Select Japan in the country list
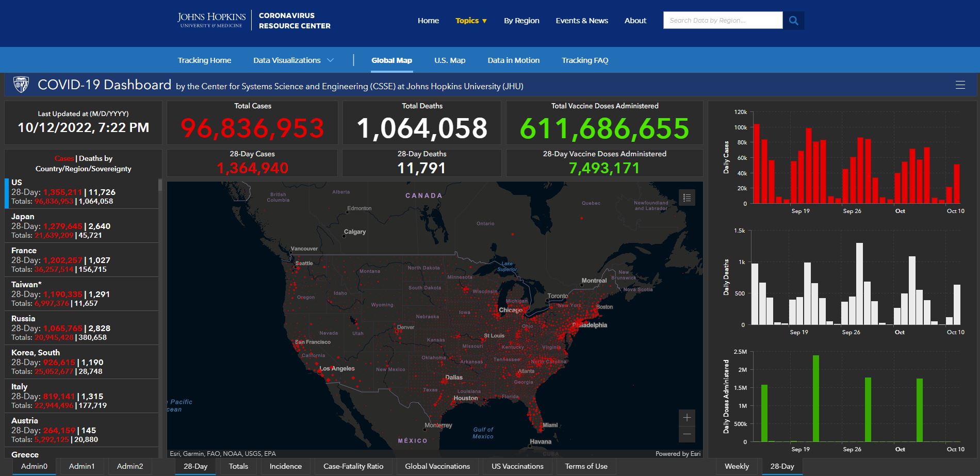 [81, 226]
